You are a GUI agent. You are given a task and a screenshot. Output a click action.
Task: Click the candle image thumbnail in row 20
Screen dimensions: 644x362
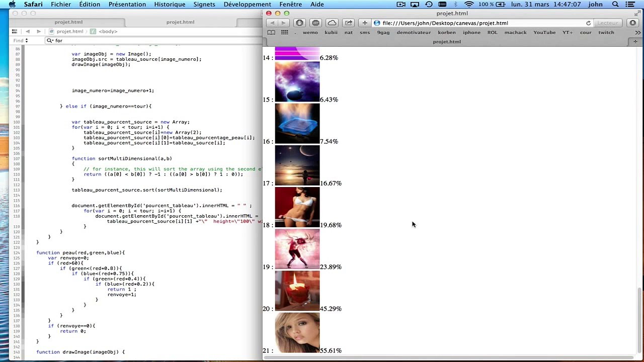tap(297, 291)
